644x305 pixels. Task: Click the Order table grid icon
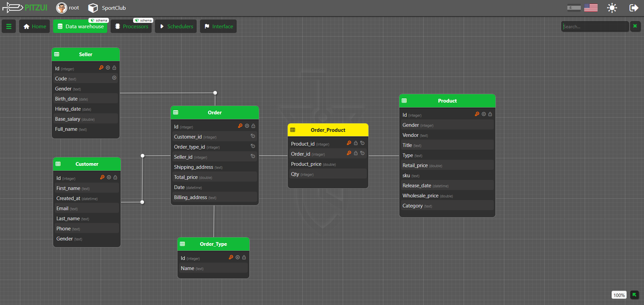[x=175, y=113]
